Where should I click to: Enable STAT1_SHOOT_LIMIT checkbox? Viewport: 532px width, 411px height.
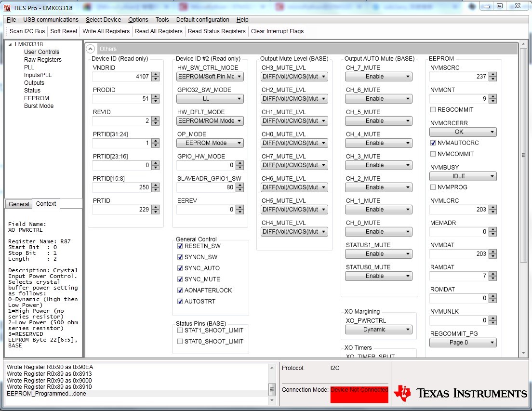pos(180,330)
